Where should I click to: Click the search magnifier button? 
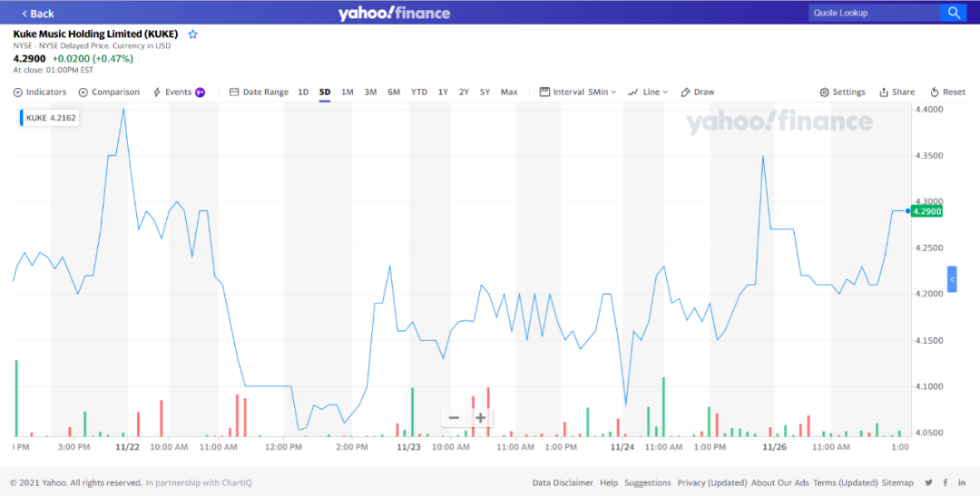[x=953, y=13]
